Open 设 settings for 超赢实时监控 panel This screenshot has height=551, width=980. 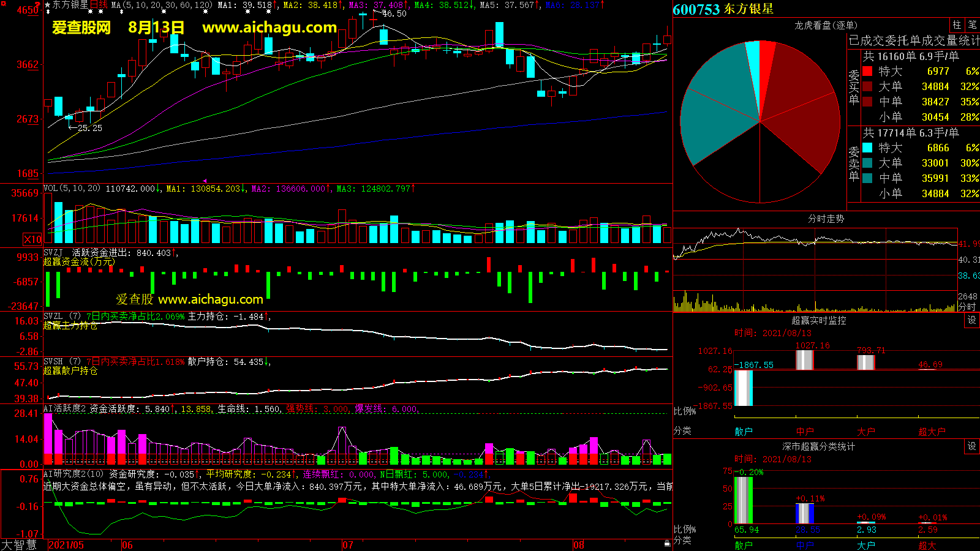pyautogui.click(x=971, y=320)
